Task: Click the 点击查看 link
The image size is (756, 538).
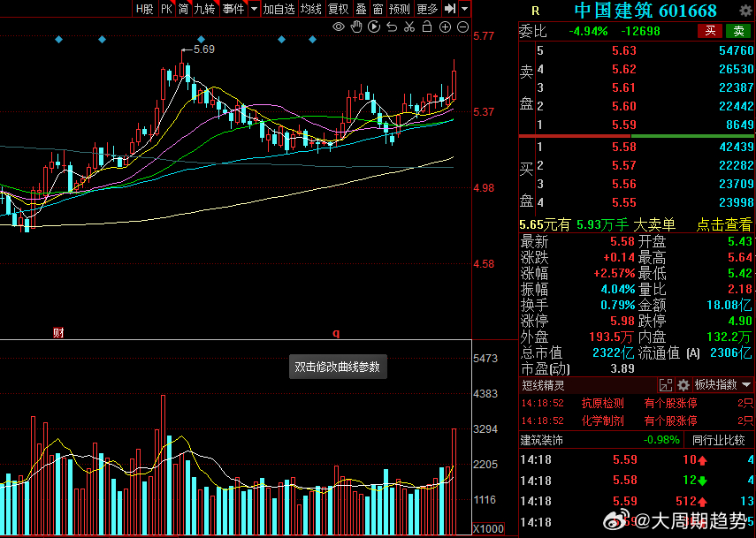Action: click(723, 224)
